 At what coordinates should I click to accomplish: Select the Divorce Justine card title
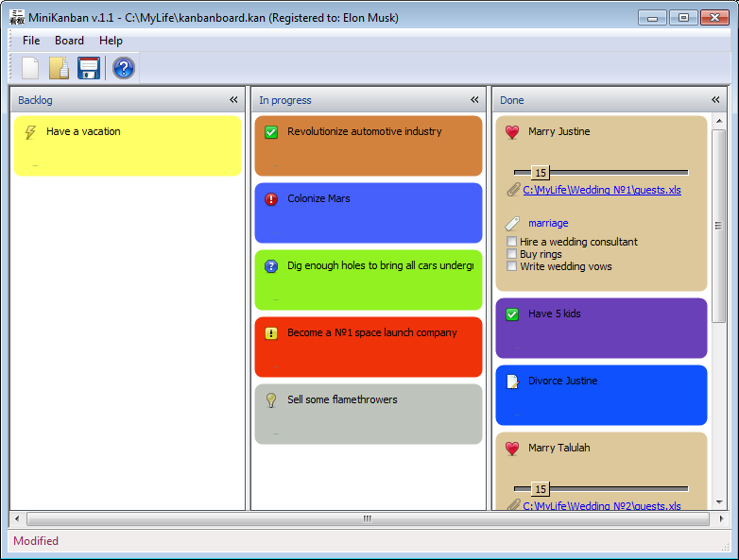[x=562, y=381]
